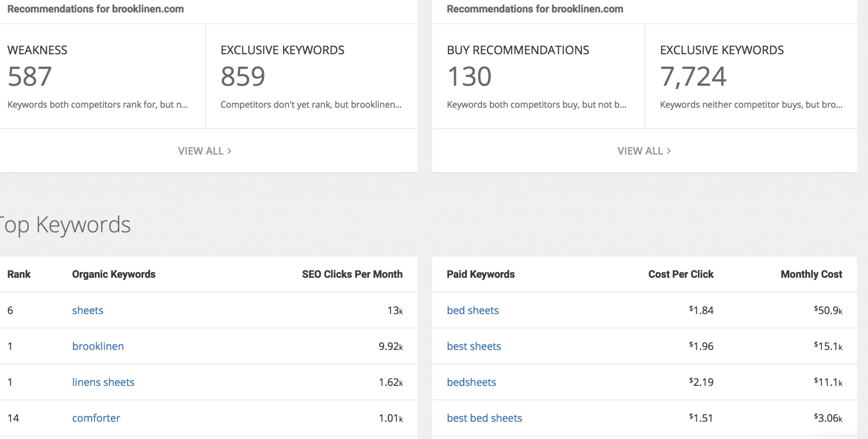Click the Rank column header
The width and height of the screenshot is (868, 439).
tap(19, 274)
